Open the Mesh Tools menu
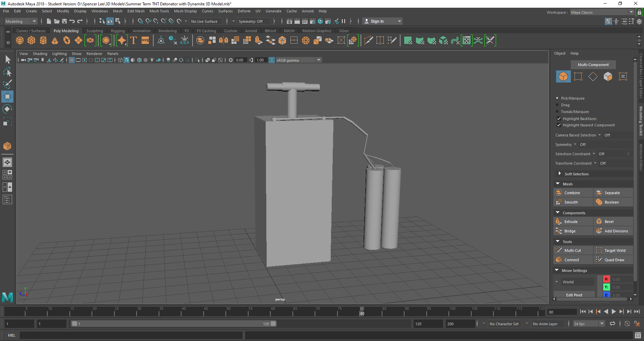Viewport: 644px width, 341px height. coord(159,11)
